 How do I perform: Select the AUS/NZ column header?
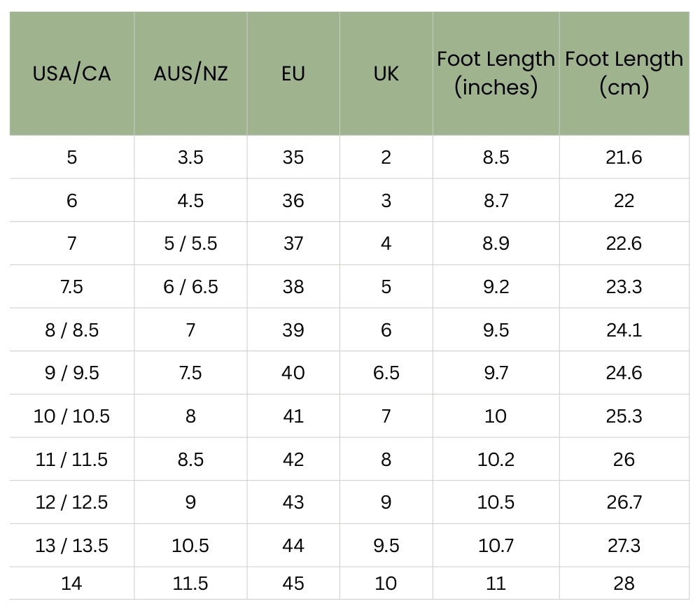click(x=190, y=73)
